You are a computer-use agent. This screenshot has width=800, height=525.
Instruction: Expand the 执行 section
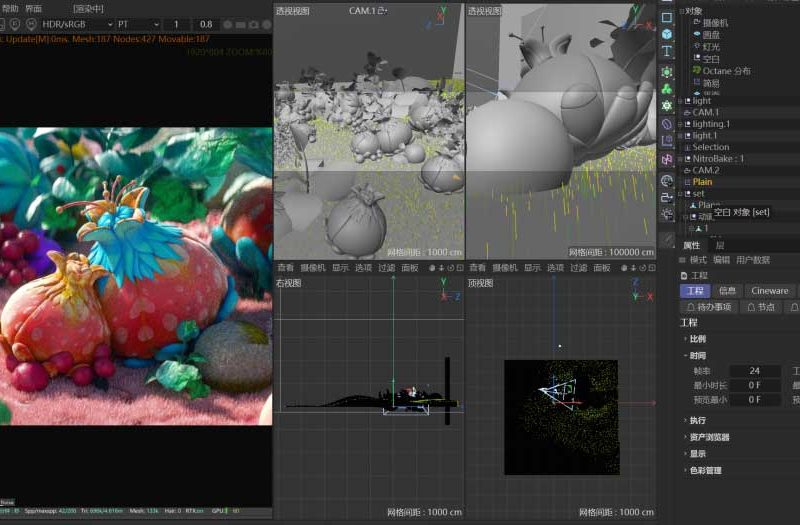685,420
